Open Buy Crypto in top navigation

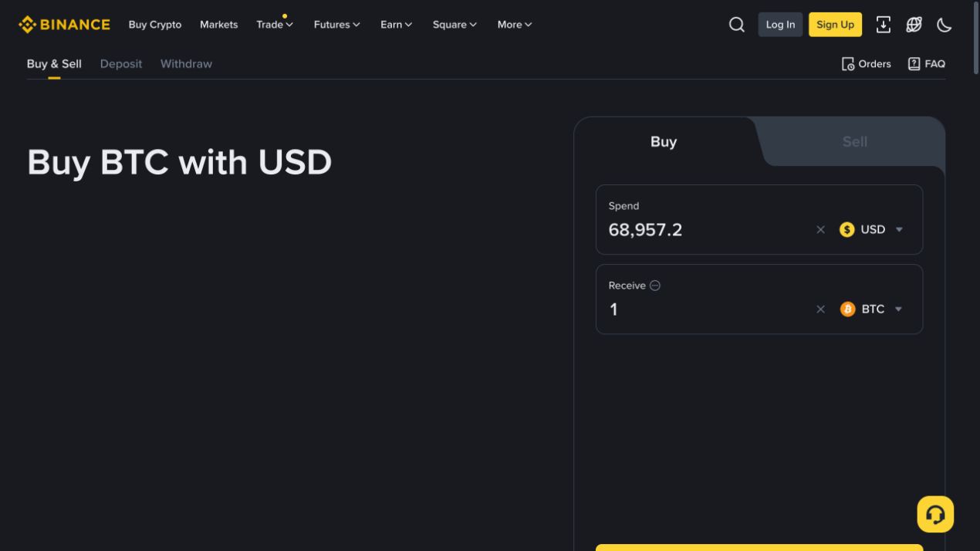[155, 25]
